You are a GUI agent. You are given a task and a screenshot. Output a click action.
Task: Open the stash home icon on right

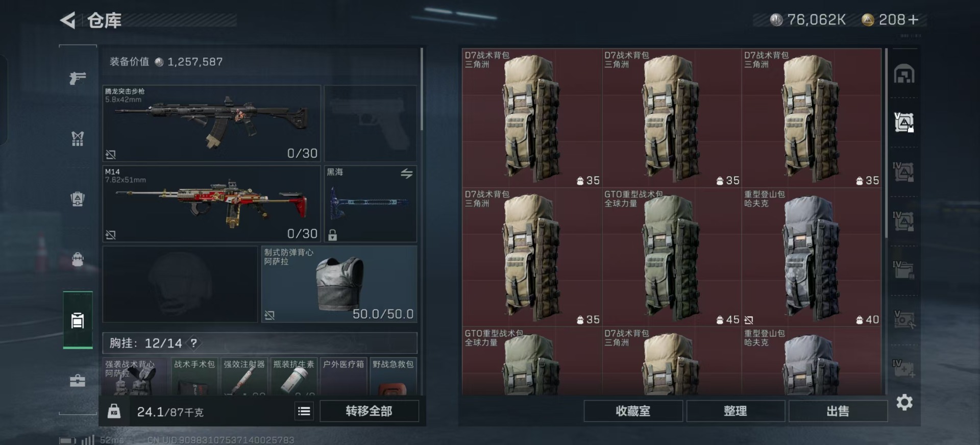point(904,74)
